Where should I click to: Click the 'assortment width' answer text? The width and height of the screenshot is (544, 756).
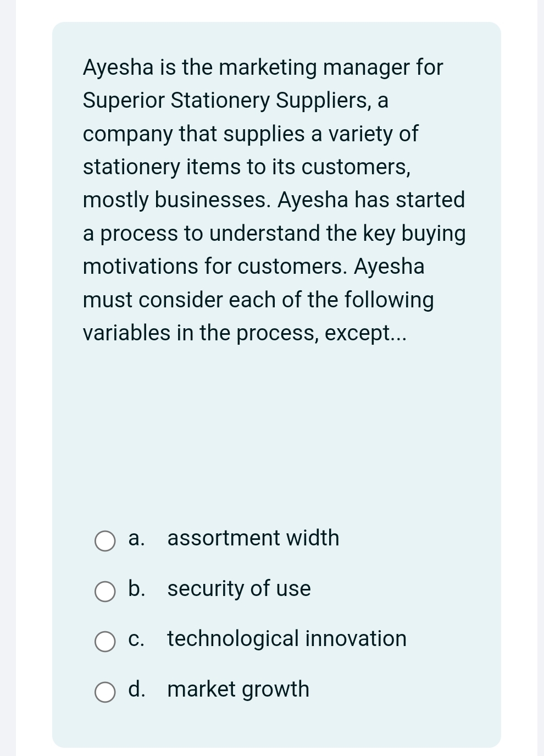point(253,538)
